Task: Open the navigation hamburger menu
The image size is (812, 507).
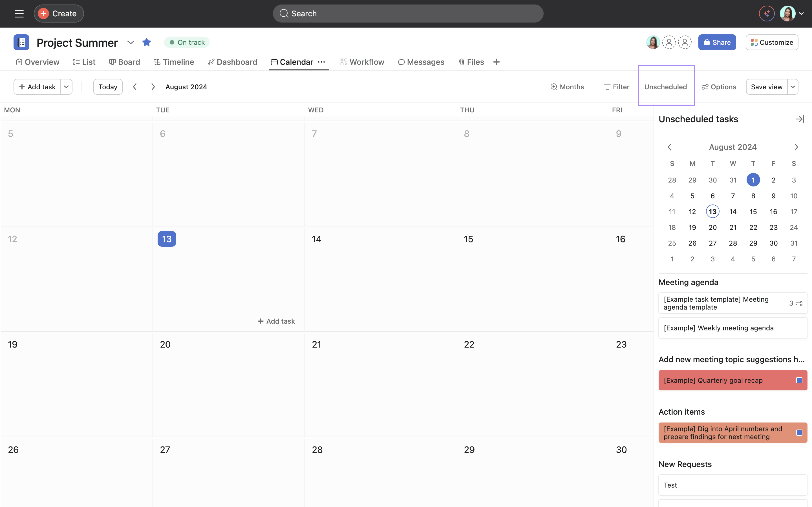Action: (x=19, y=14)
